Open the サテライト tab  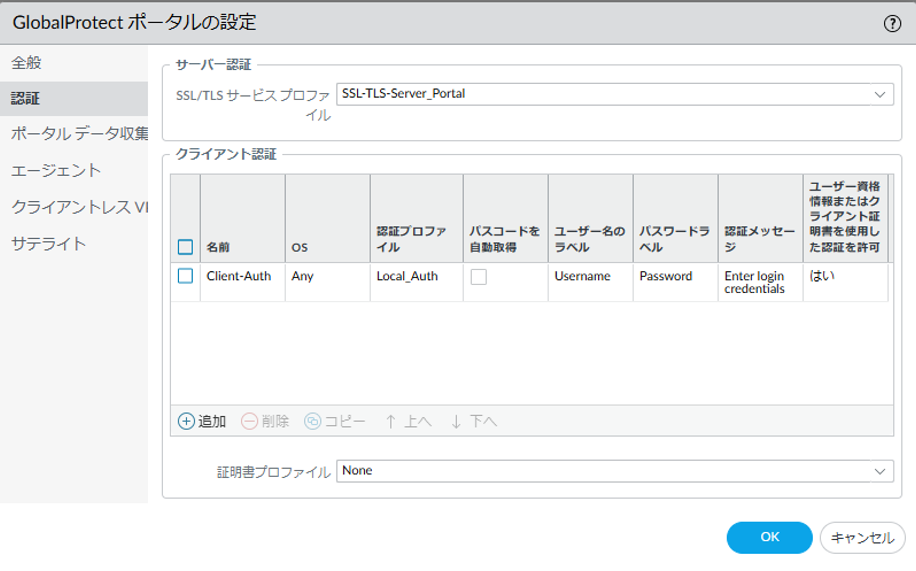[x=49, y=243]
